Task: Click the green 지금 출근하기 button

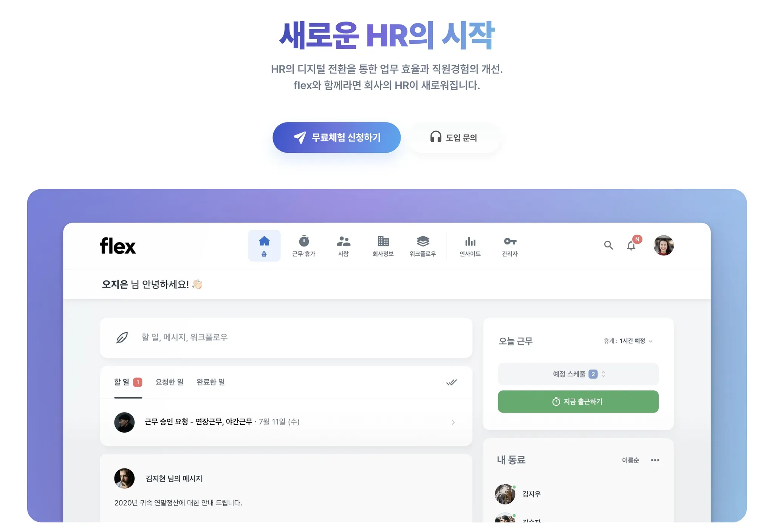Action: click(578, 402)
